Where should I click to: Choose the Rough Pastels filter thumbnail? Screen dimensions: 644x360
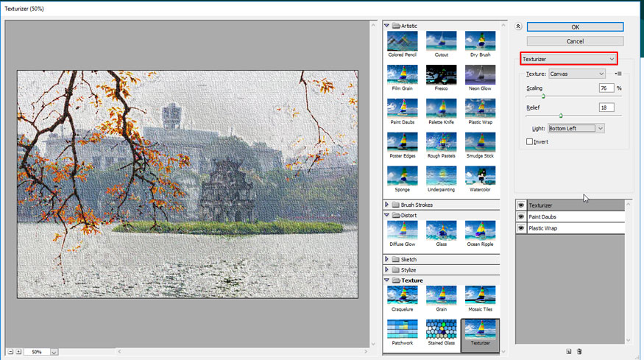coord(441,142)
